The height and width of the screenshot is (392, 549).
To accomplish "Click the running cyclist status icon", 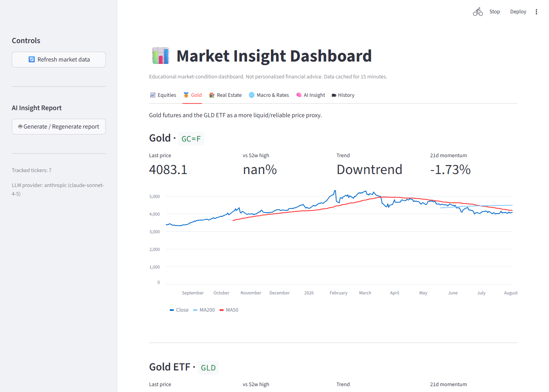I will click(x=478, y=12).
